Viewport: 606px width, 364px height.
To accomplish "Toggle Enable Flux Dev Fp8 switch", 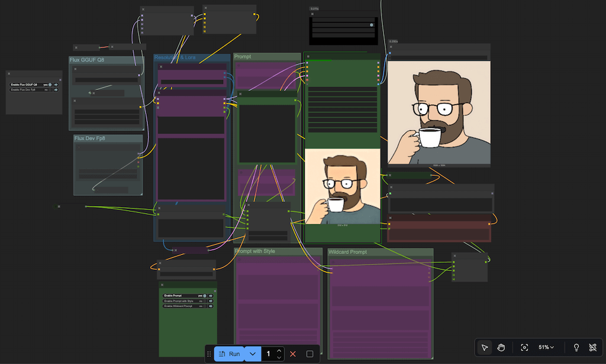I will coord(50,89).
